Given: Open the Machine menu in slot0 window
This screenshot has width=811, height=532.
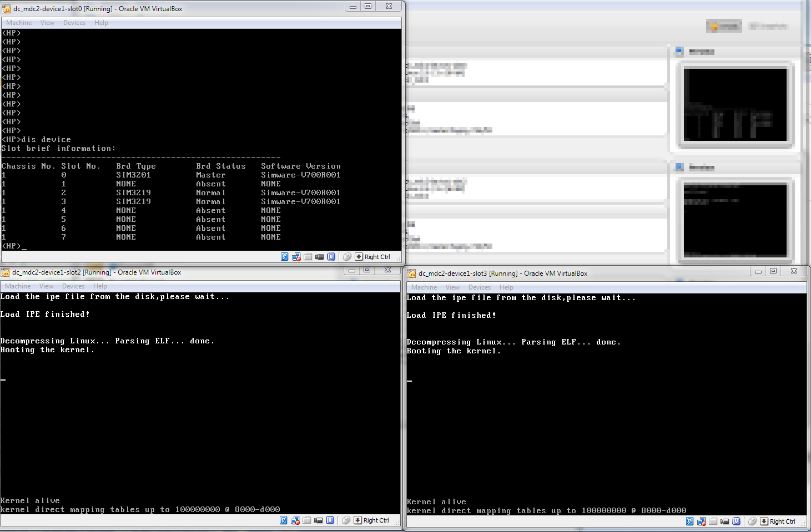Looking at the screenshot, I should pyautogui.click(x=19, y=23).
